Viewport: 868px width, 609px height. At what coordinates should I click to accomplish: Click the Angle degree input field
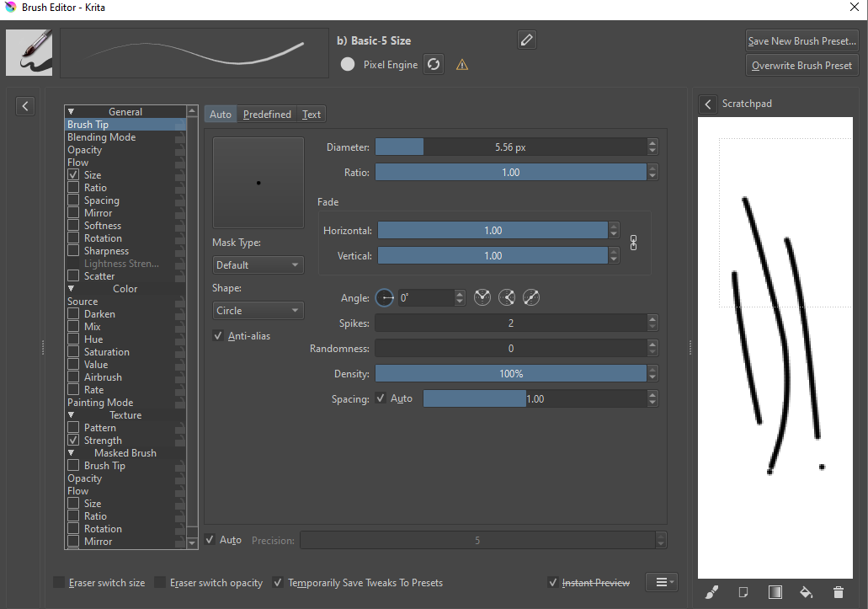click(425, 297)
